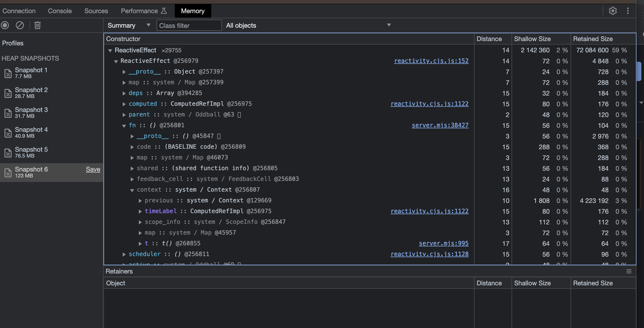Click Snapshot 6 file icon
The width and height of the screenshot is (644, 328).
tap(8, 172)
